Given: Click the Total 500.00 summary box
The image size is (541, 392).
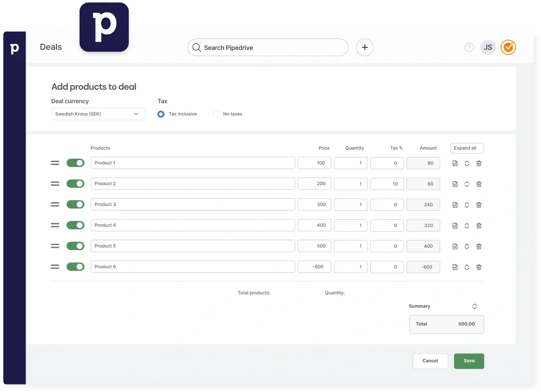Looking at the screenshot, I should click(447, 324).
